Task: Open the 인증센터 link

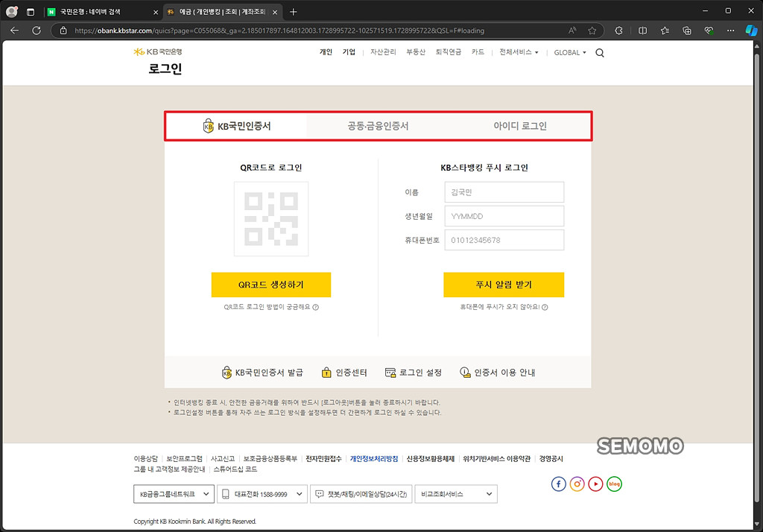Action: (x=344, y=373)
